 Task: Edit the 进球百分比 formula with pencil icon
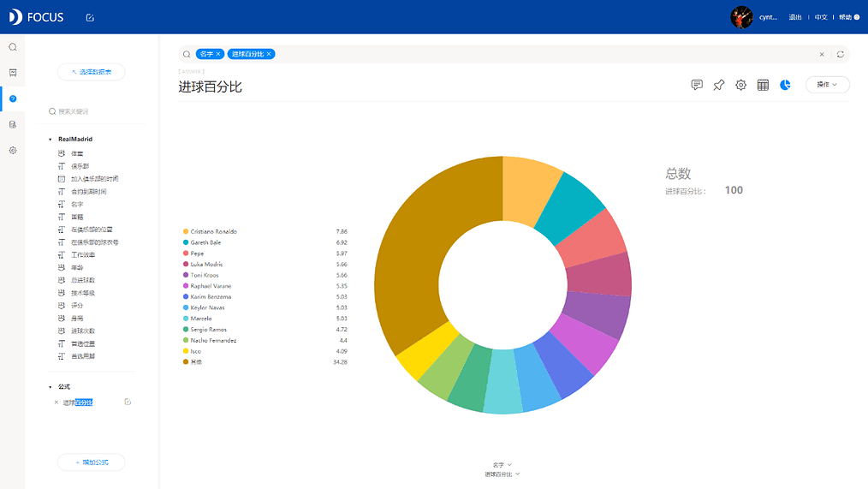point(128,402)
